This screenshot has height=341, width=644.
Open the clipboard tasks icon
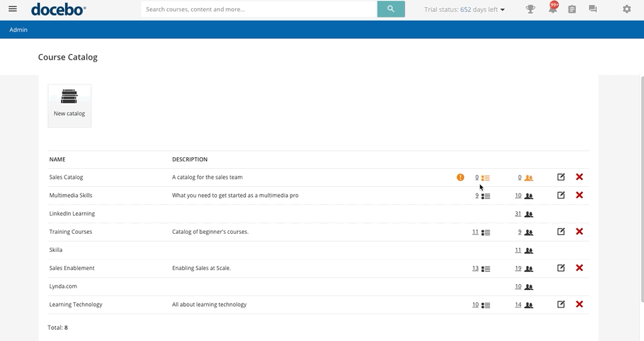coord(572,9)
